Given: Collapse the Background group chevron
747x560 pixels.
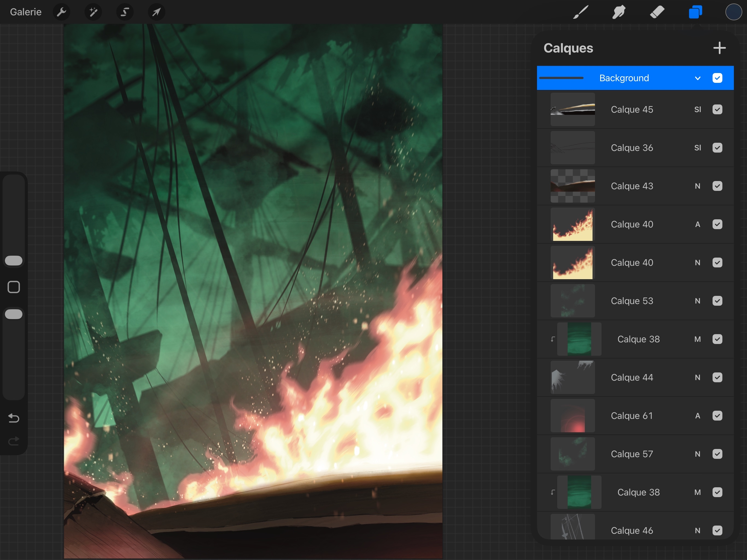Looking at the screenshot, I should pyautogui.click(x=698, y=78).
